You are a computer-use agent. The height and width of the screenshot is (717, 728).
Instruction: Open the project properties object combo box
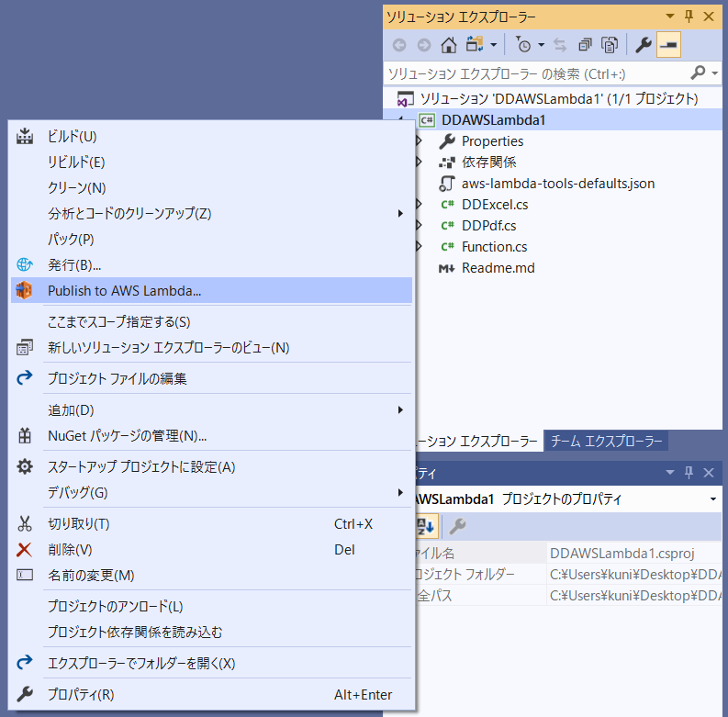(x=568, y=499)
